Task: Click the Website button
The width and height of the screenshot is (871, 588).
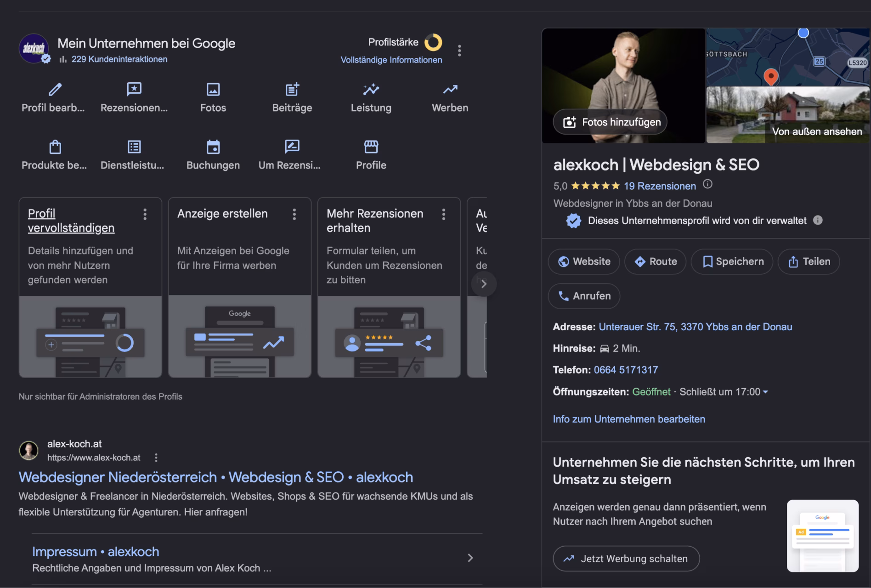Action: 584,262
